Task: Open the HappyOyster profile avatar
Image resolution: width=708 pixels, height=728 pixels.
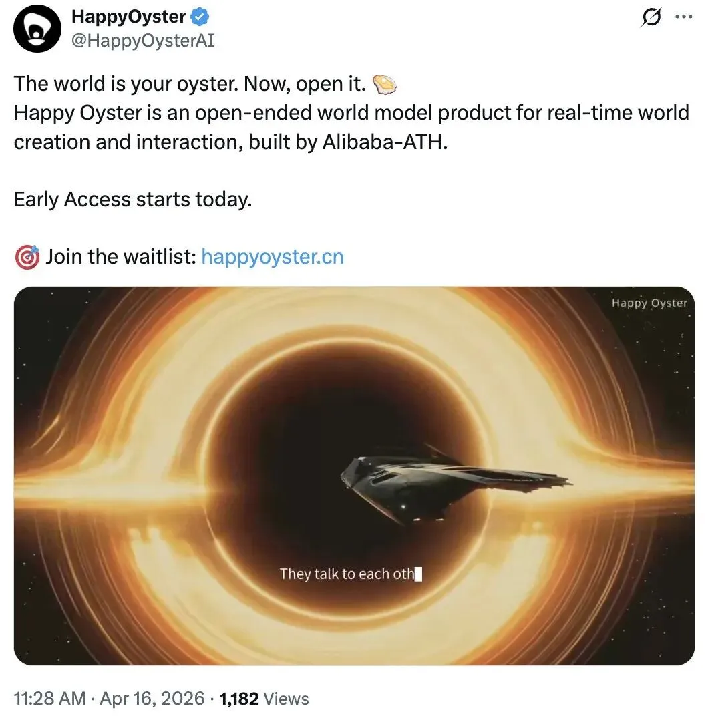Action: 37,29
